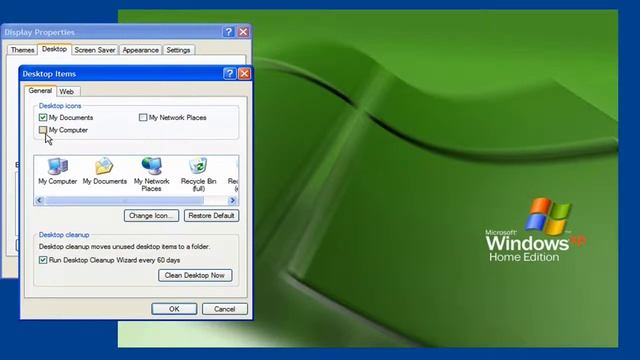Click the Restore Default button
The image size is (640, 360).
pyautogui.click(x=211, y=216)
